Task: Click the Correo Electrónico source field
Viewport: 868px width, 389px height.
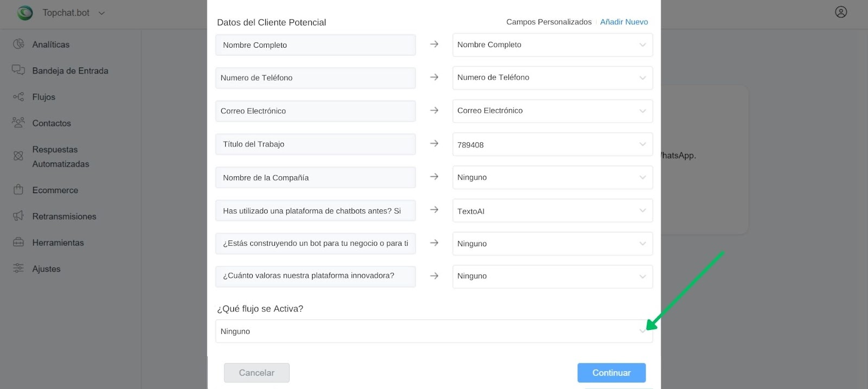Action: 315,111
